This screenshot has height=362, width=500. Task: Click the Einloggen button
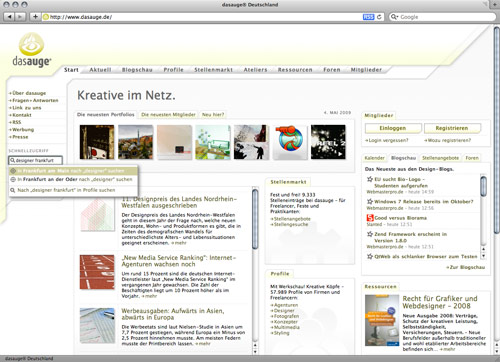(393, 128)
